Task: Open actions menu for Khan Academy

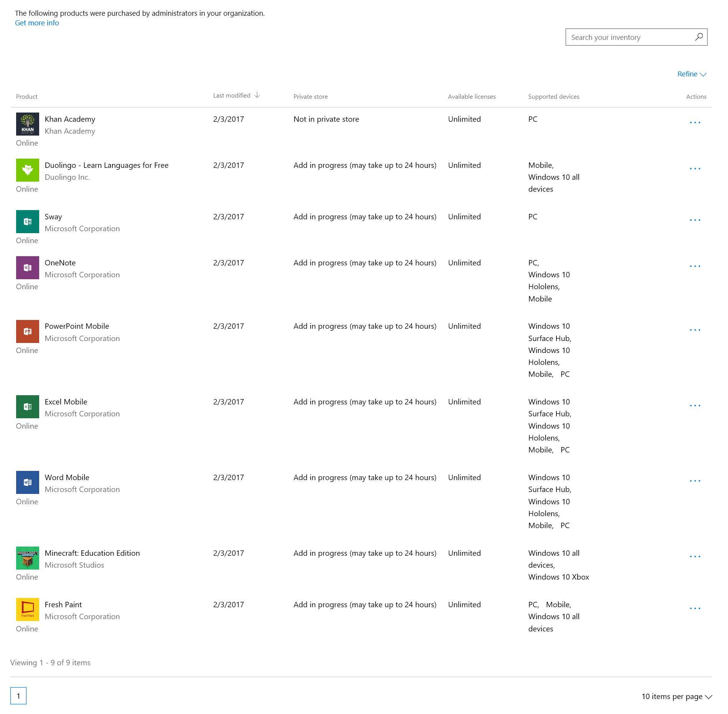Action: (695, 123)
